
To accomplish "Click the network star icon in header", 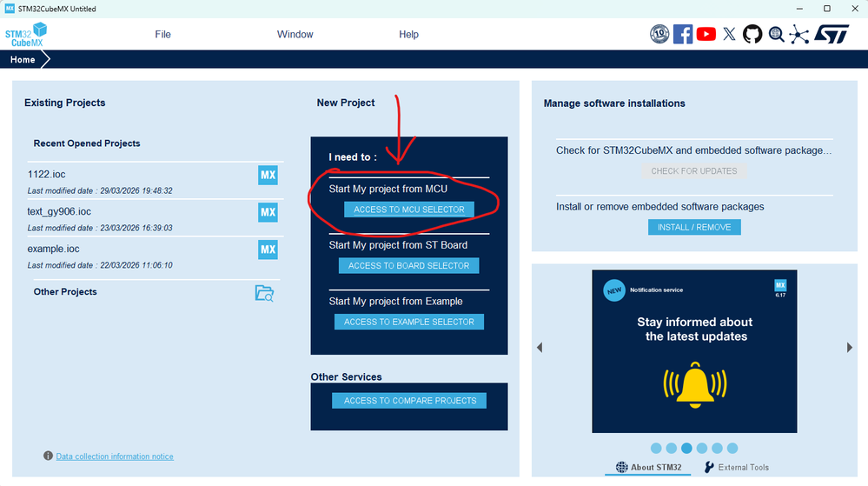I will [798, 35].
